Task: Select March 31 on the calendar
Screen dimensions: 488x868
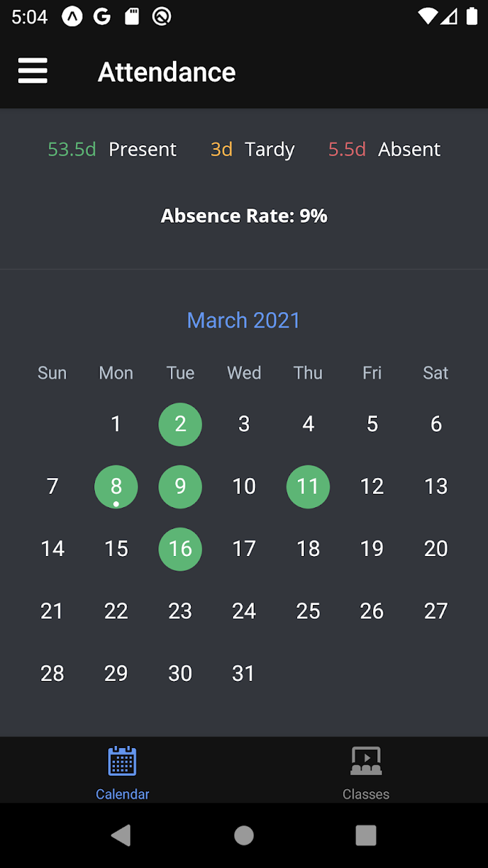Action: coord(244,673)
